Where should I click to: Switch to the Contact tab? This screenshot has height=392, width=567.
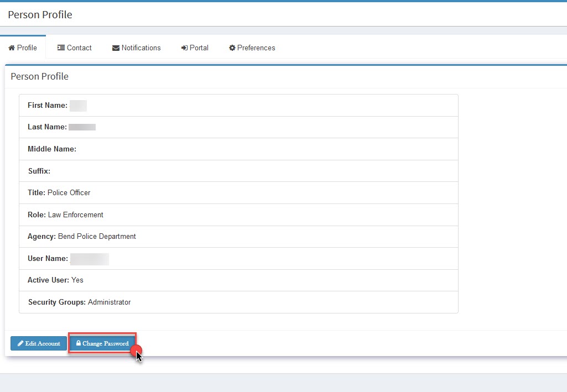coord(75,48)
